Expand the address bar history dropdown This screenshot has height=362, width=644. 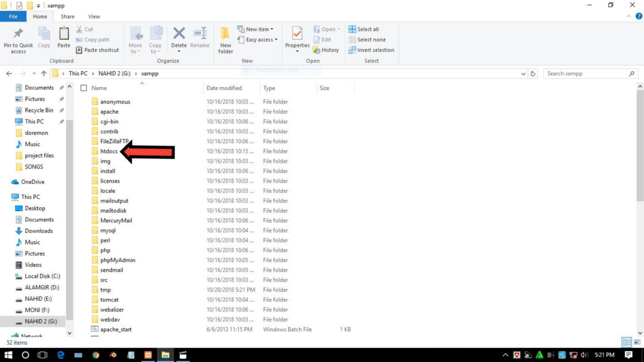click(x=523, y=73)
